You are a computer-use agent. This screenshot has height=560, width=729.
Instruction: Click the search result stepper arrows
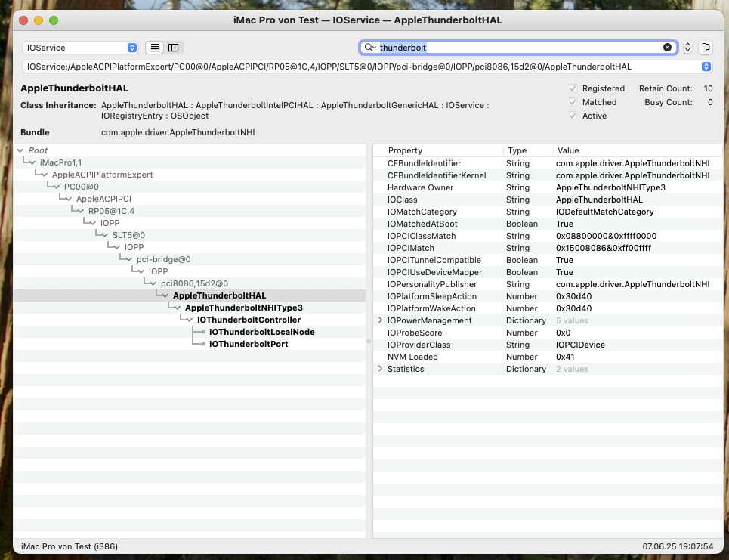click(687, 48)
